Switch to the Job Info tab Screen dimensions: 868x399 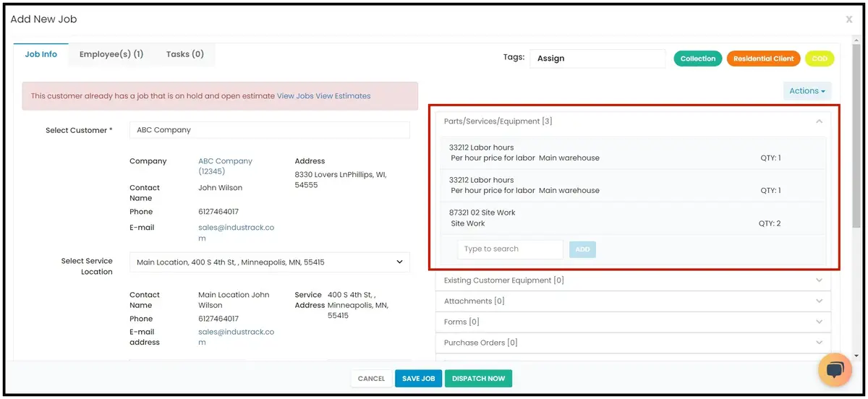[x=41, y=54]
